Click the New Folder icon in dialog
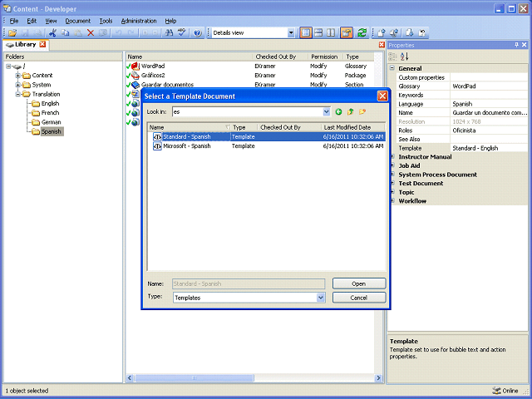This screenshot has height=399, width=532. coord(362,111)
